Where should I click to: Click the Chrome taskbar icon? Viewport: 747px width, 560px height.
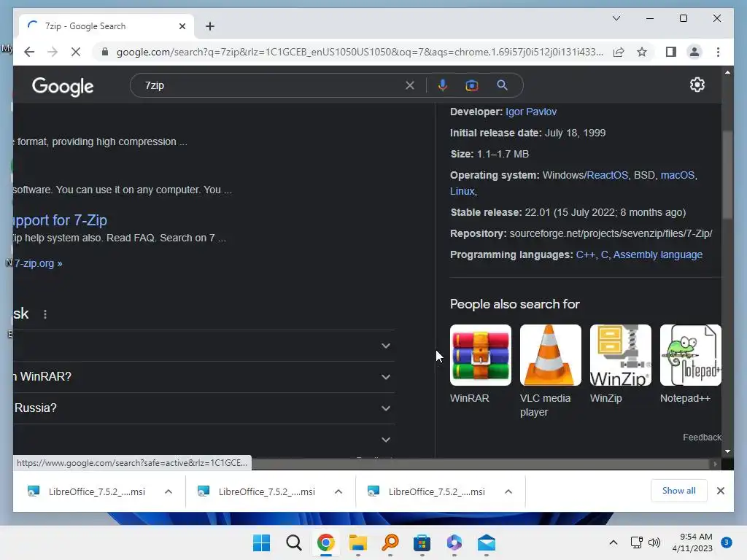326,542
